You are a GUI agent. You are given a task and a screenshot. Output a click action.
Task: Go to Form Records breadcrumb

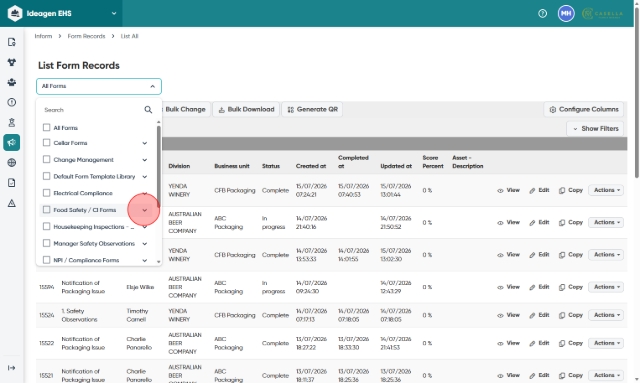click(x=86, y=36)
